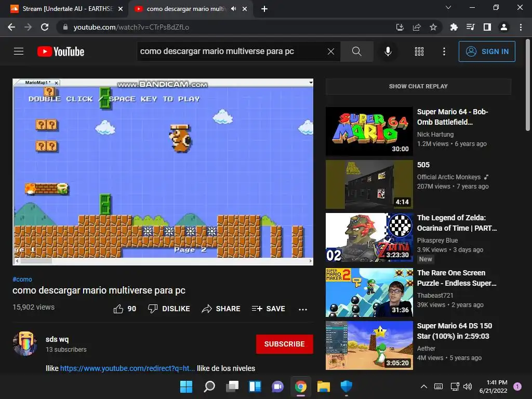This screenshot has height=399, width=532.
Task: Save the video to a playlist
Action: click(x=269, y=309)
